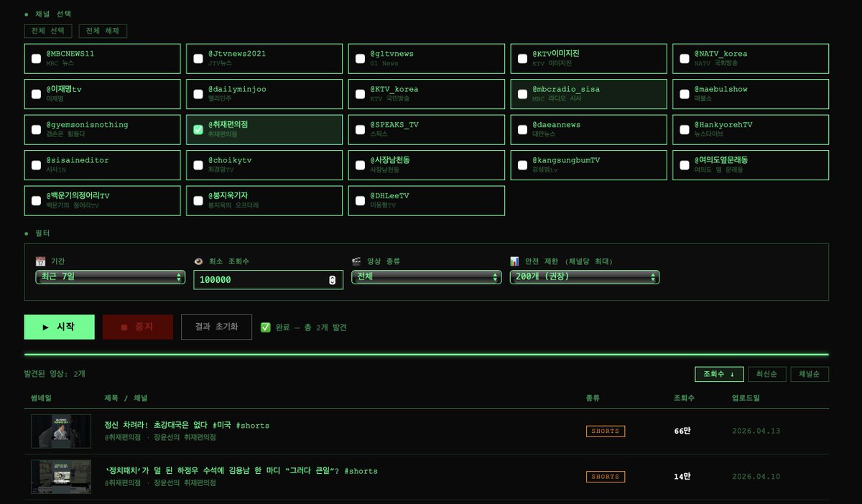Open the 기간 period dropdown
This screenshot has width=862, height=504.
110,277
